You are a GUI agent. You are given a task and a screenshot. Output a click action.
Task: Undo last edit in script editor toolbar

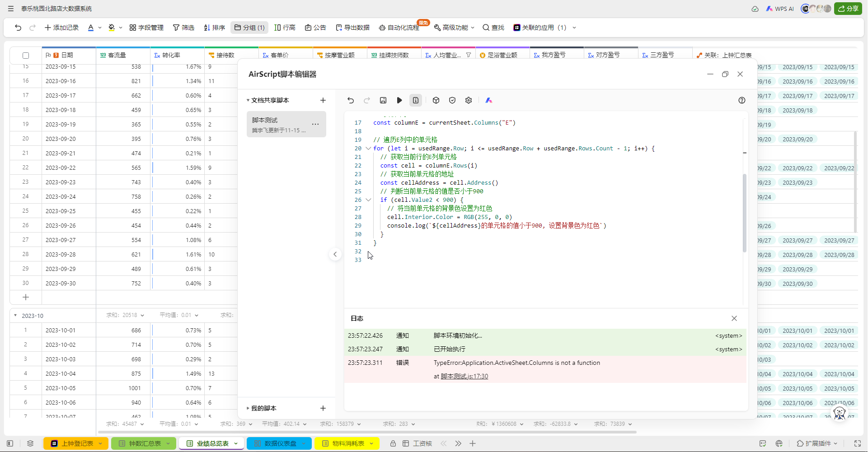click(351, 100)
